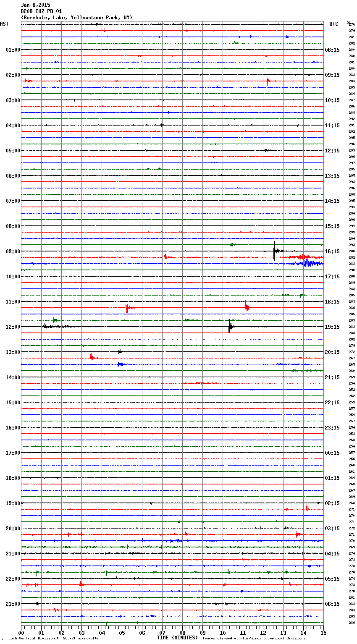The height and width of the screenshot is (644, 357).
Task: Click minute 03 on the bottom time axis
Action: tap(81, 633)
